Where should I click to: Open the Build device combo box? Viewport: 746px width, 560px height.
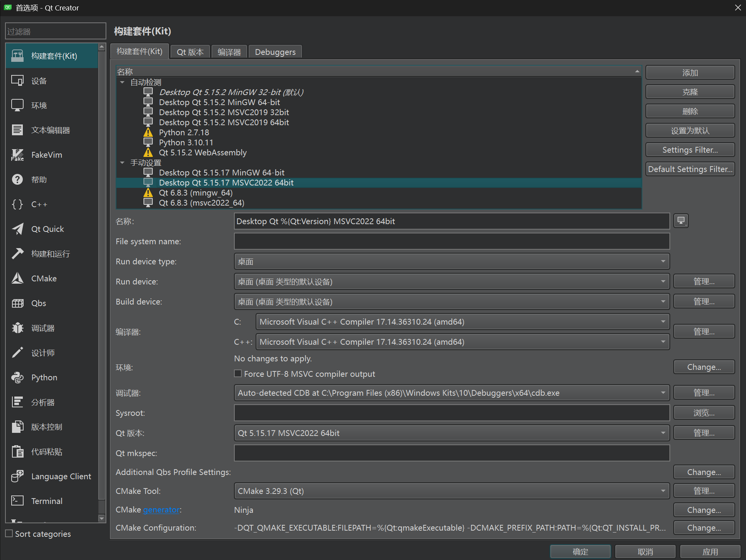452,302
